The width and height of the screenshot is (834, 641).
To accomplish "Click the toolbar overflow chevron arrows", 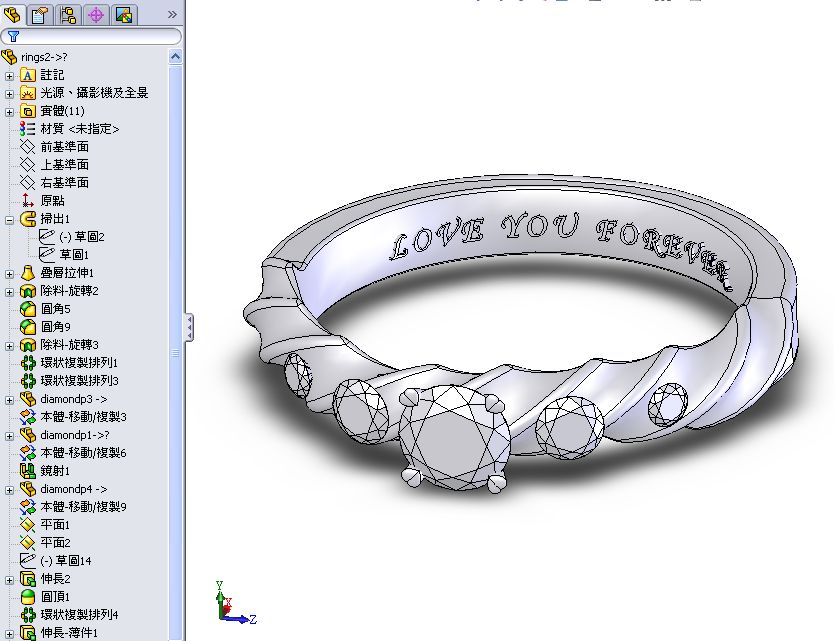I will [170, 14].
